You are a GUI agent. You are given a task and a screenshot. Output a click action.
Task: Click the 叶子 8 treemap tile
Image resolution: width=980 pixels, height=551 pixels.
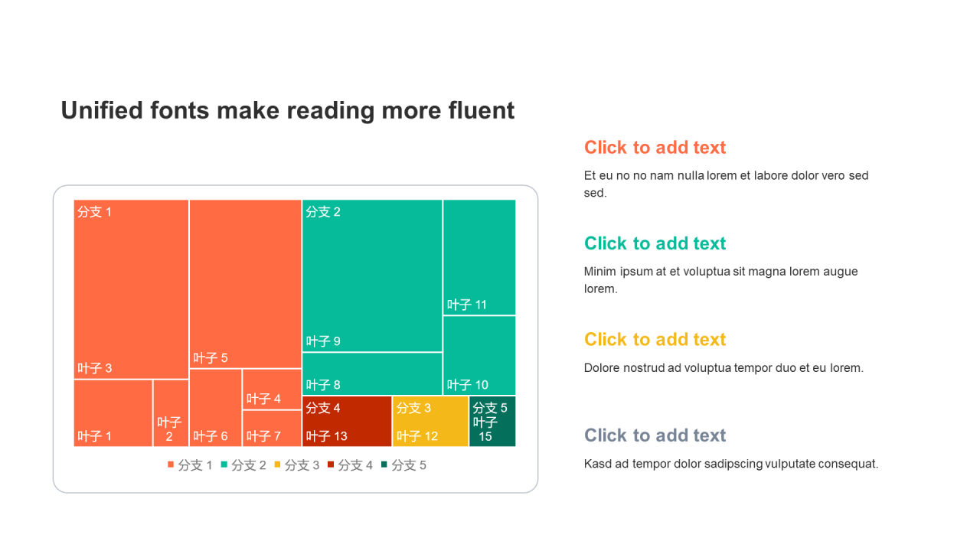click(372, 374)
